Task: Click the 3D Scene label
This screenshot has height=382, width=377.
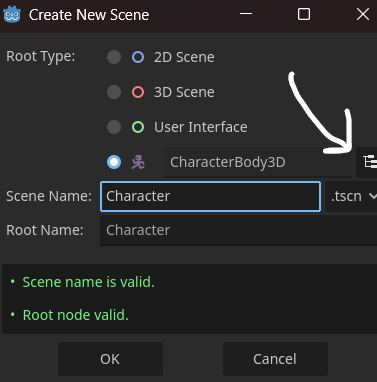Action: (x=184, y=92)
